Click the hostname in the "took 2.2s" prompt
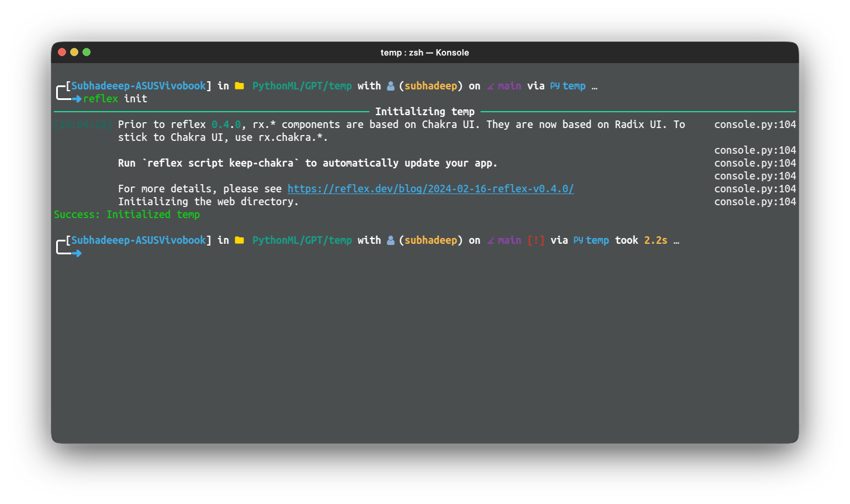This screenshot has width=850, height=504. [139, 240]
